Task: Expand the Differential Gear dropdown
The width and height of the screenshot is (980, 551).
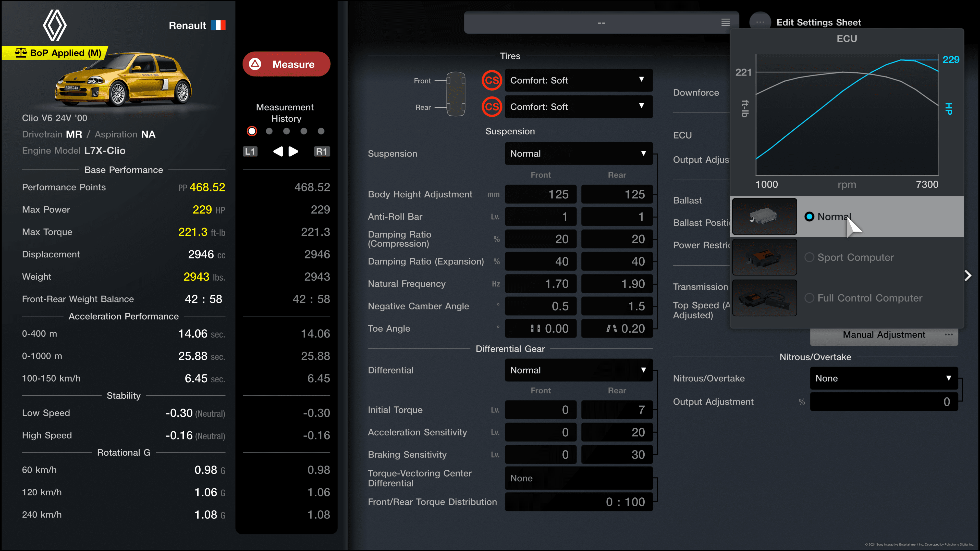Action: coord(578,369)
